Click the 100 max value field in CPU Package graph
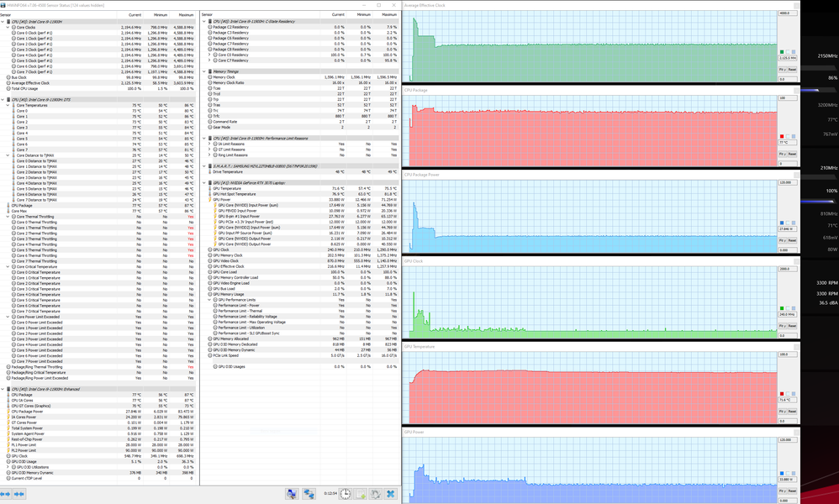 point(788,97)
